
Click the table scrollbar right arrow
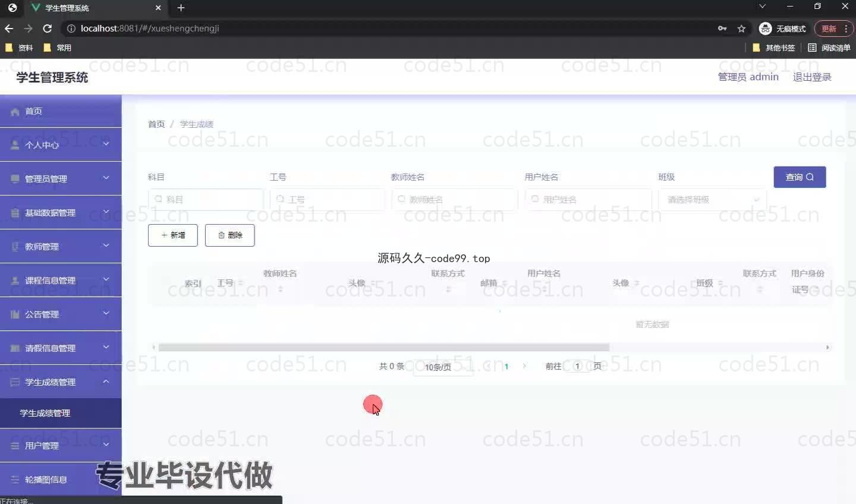point(827,348)
